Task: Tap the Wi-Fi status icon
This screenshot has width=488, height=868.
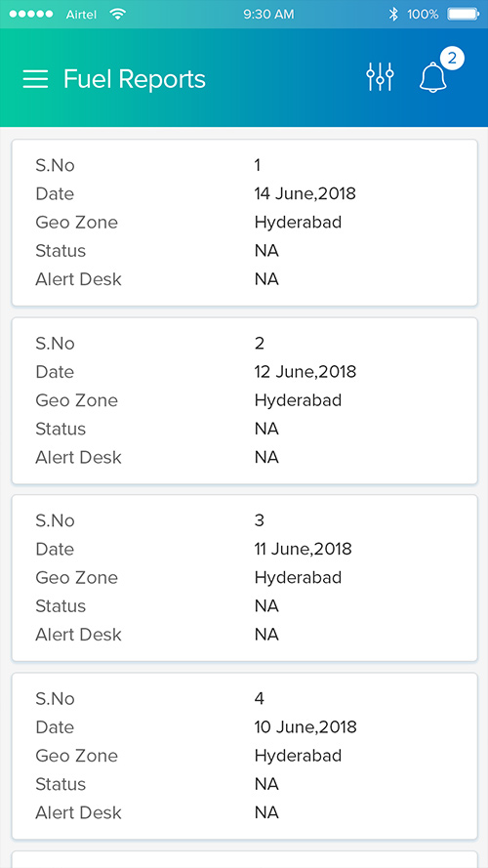Action: click(117, 14)
